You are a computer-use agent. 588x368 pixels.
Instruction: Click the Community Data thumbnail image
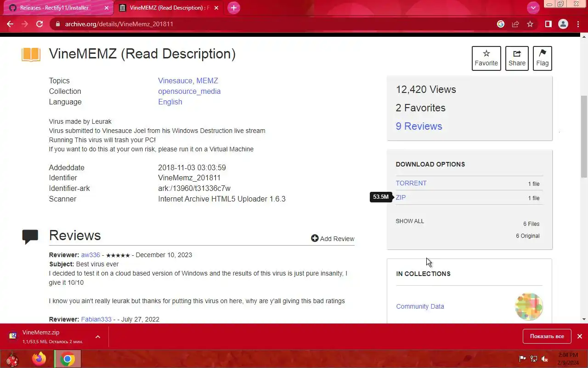click(529, 306)
